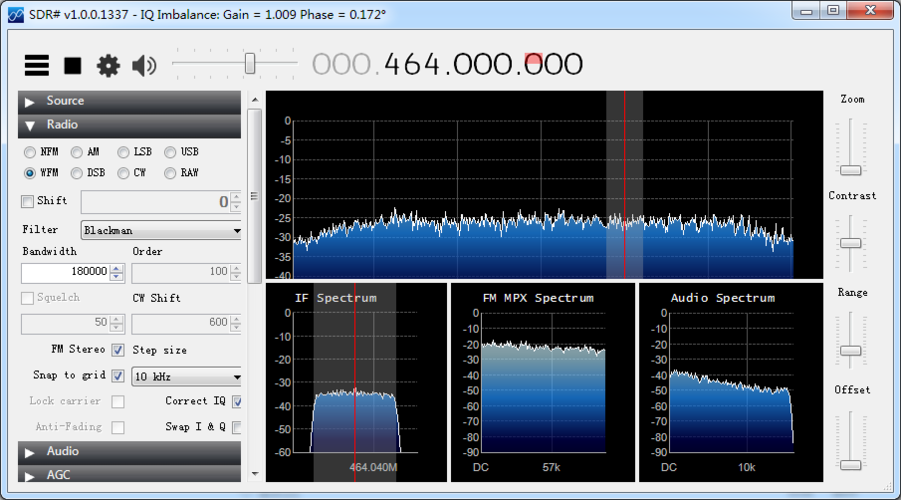Screen dimensions: 901x500
Task: Open the hamburger main menu
Action: tap(36, 66)
